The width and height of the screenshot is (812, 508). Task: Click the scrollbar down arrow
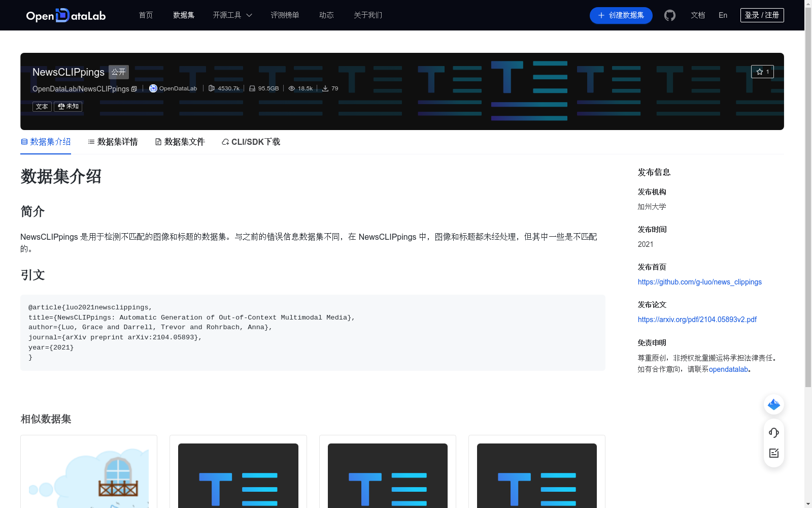pyautogui.click(x=808, y=504)
